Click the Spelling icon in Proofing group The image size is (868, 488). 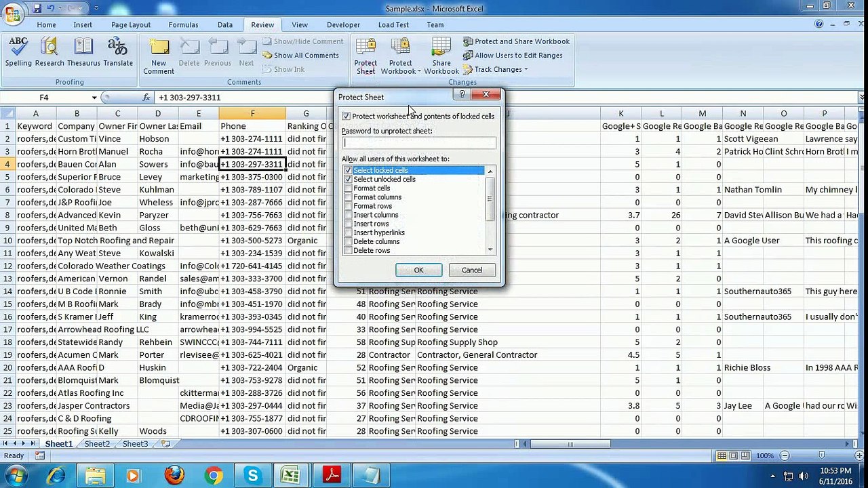tap(18, 52)
